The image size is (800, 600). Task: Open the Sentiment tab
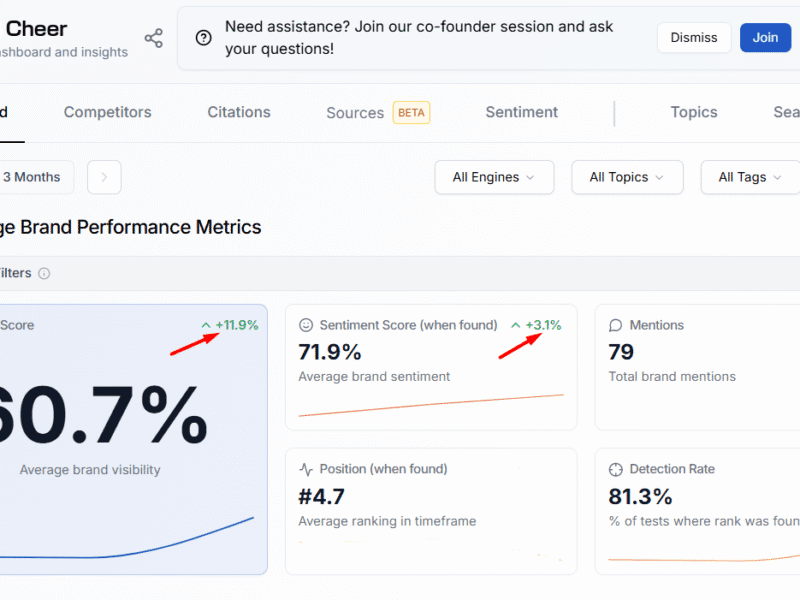pos(521,112)
